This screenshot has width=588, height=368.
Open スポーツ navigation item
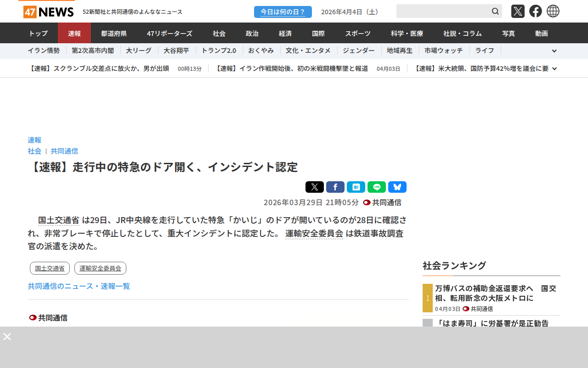[x=358, y=33]
